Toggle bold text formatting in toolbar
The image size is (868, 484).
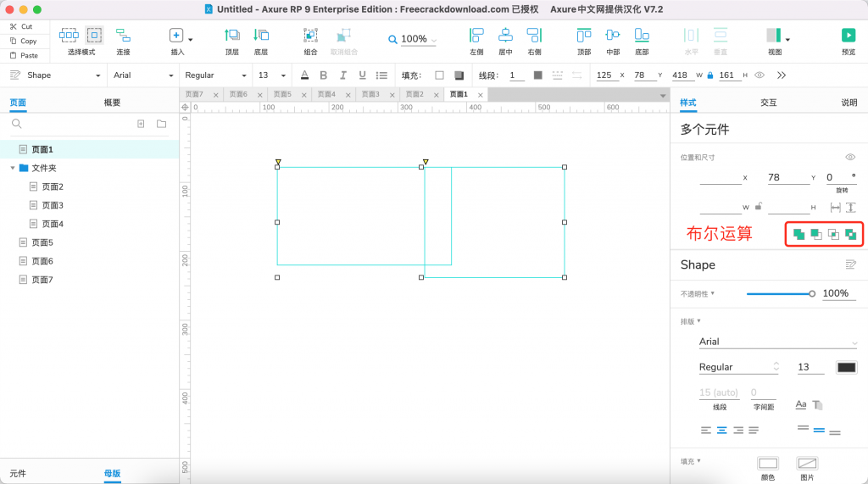(x=323, y=75)
